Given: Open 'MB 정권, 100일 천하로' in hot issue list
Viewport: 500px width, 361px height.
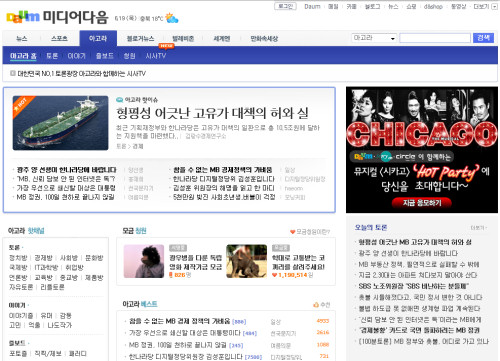Looking at the screenshot, I should pos(66,197).
